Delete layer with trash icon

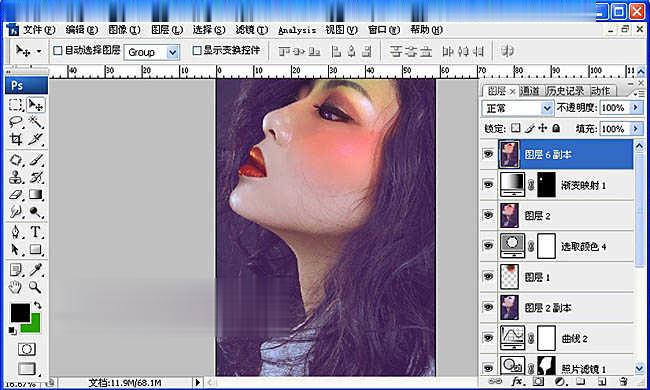coord(623,381)
